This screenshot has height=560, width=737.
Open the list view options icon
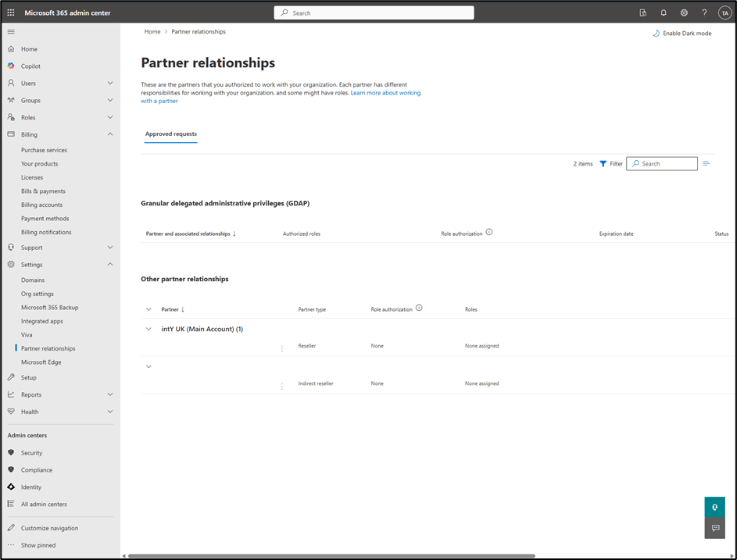click(707, 164)
